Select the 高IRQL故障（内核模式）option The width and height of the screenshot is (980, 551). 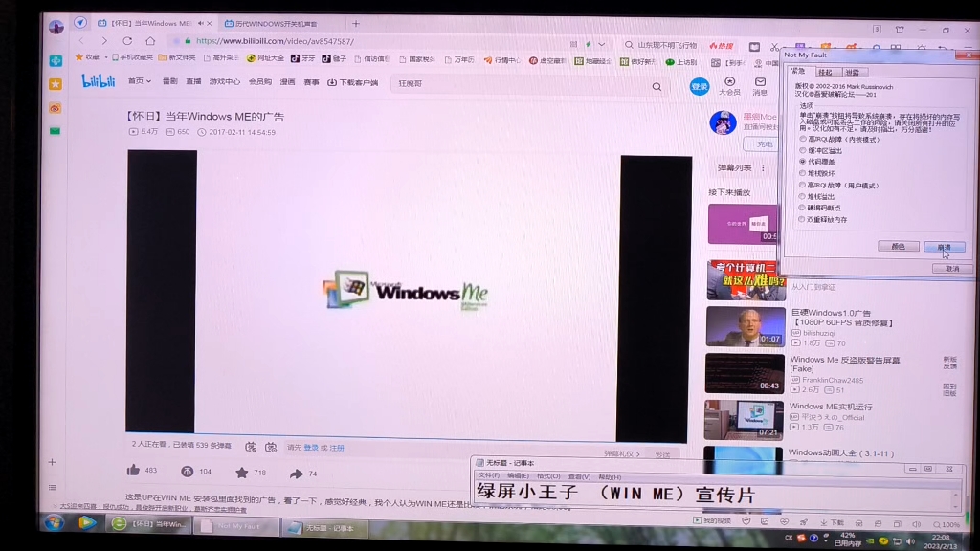(801, 140)
